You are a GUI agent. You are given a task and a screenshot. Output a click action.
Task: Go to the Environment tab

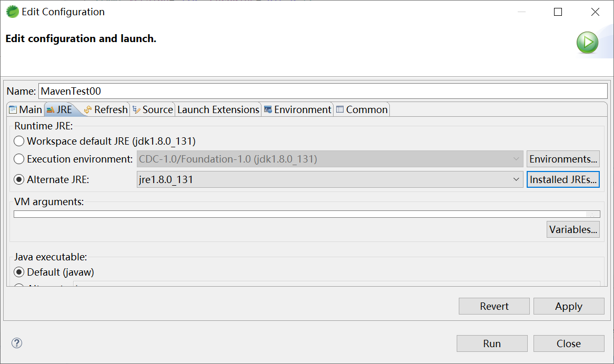coord(298,109)
